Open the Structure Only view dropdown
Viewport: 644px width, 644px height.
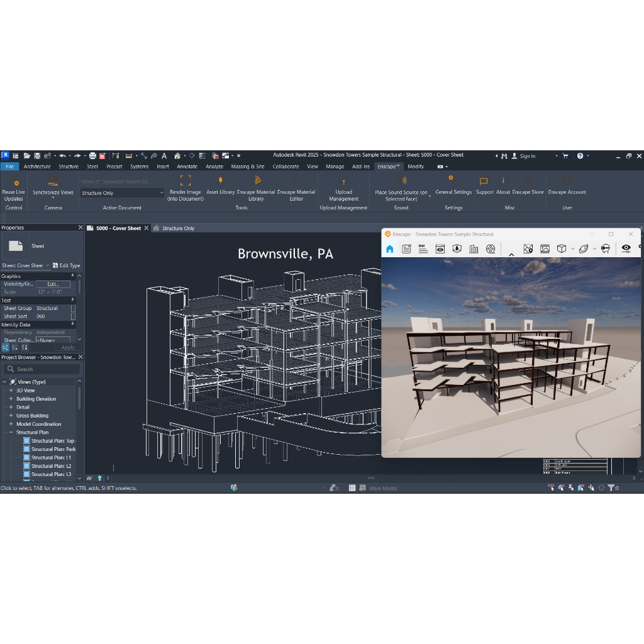[121, 193]
